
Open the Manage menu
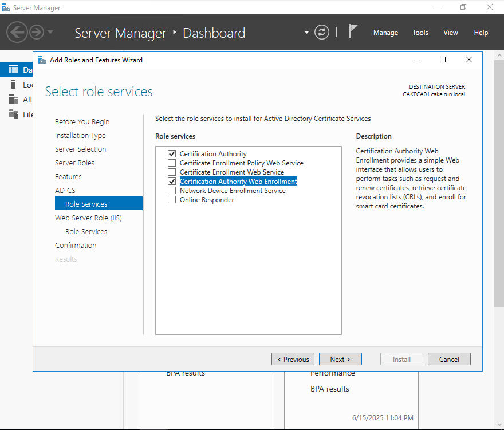click(x=385, y=33)
